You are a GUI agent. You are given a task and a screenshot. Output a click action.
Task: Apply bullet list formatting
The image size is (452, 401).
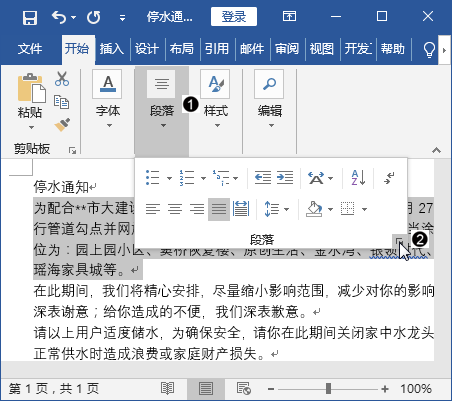click(153, 178)
